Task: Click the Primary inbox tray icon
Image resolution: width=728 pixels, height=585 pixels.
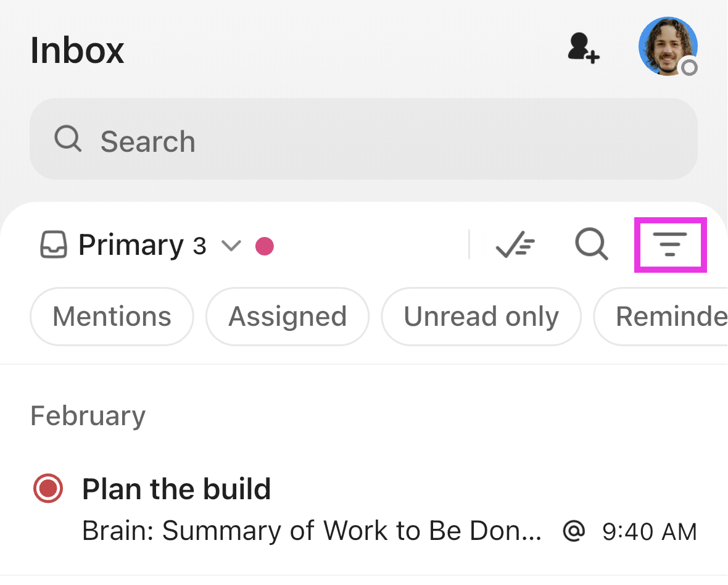Action: pyautogui.click(x=54, y=246)
